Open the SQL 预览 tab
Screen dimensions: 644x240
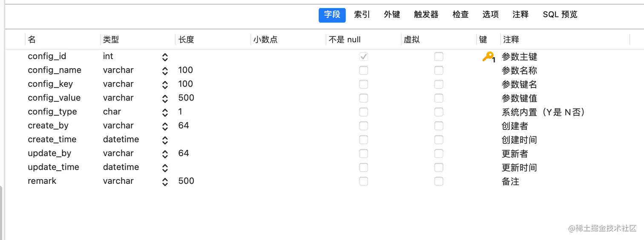point(560,14)
